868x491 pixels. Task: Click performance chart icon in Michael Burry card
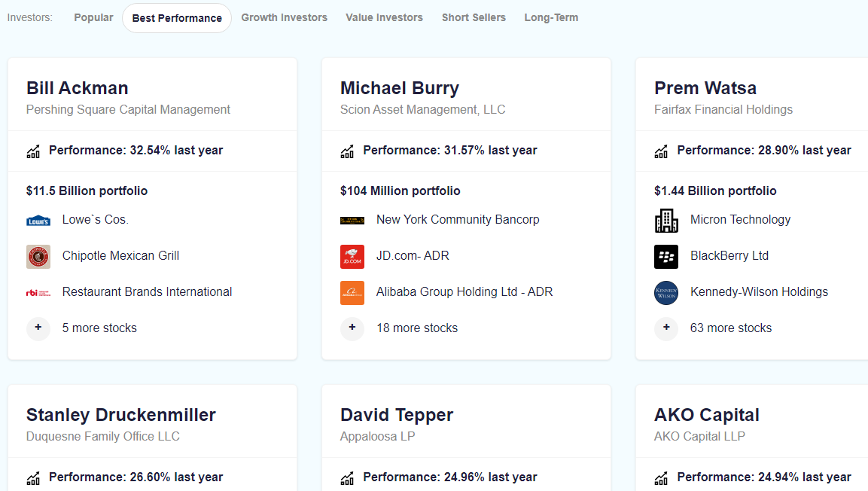347,151
